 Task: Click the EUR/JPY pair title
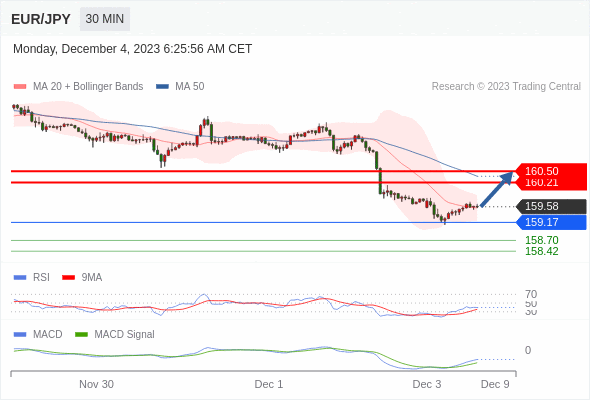[41, 19]
